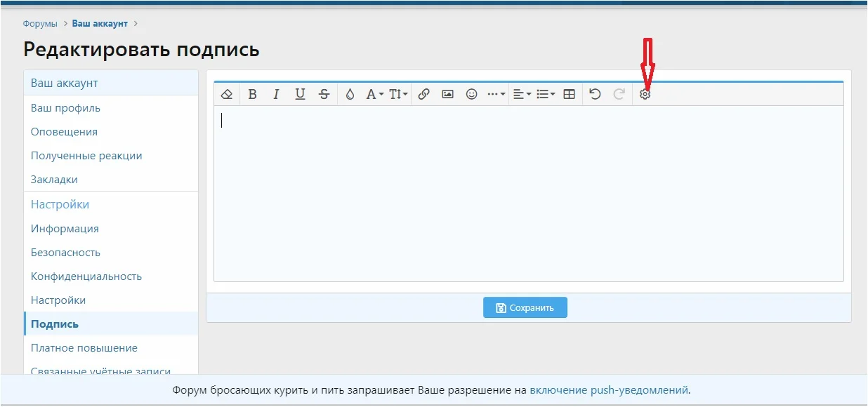Expand the text alignment dropdown
The image size is (868, 407).
click(521, 93)
